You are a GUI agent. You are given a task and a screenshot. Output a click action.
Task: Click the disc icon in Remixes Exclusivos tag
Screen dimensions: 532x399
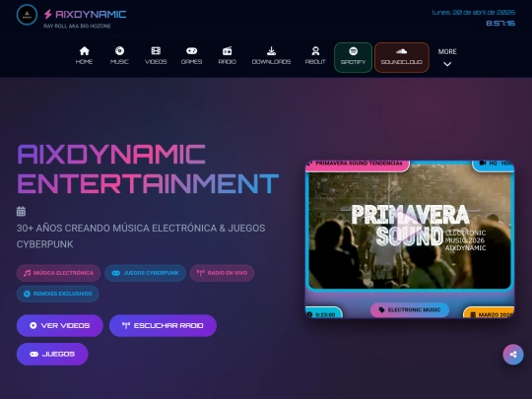pos(27,294)
